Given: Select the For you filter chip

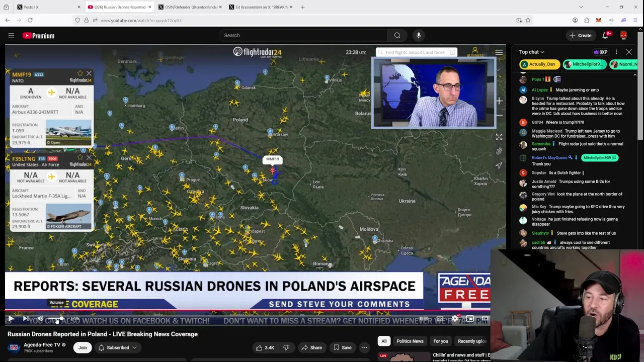Looking at the screenshot, I should (x=441, y=341).
